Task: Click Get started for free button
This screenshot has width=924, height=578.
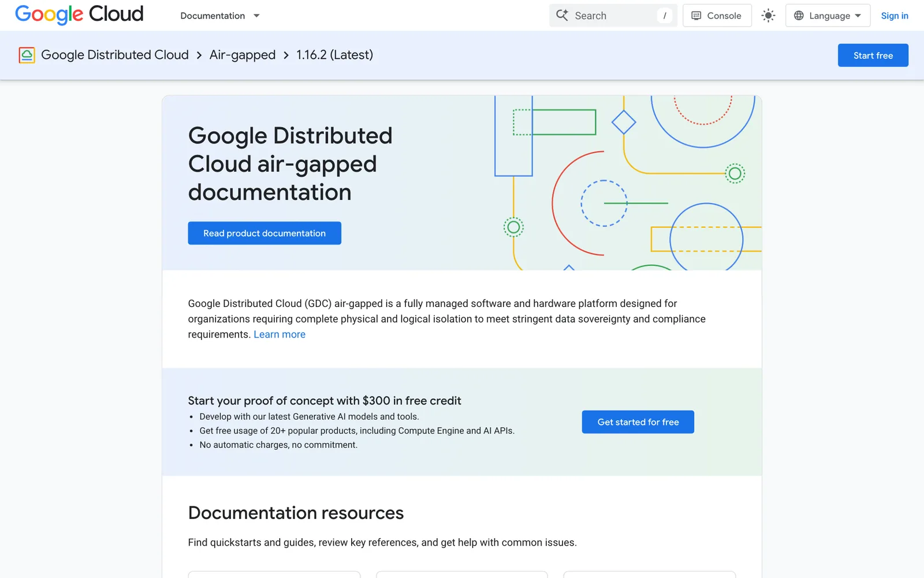Action: (x=638, y=422)
